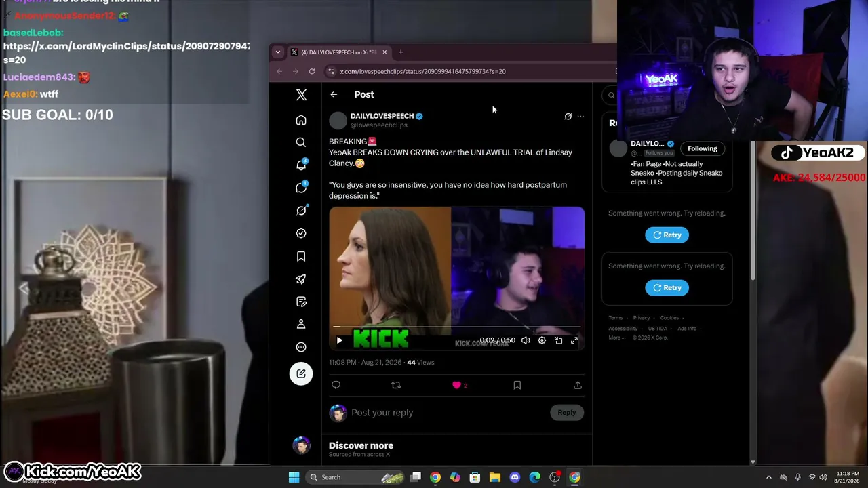Reload the page in the browser
This screenshot has width=868, height=488.
tap(312, 71)
